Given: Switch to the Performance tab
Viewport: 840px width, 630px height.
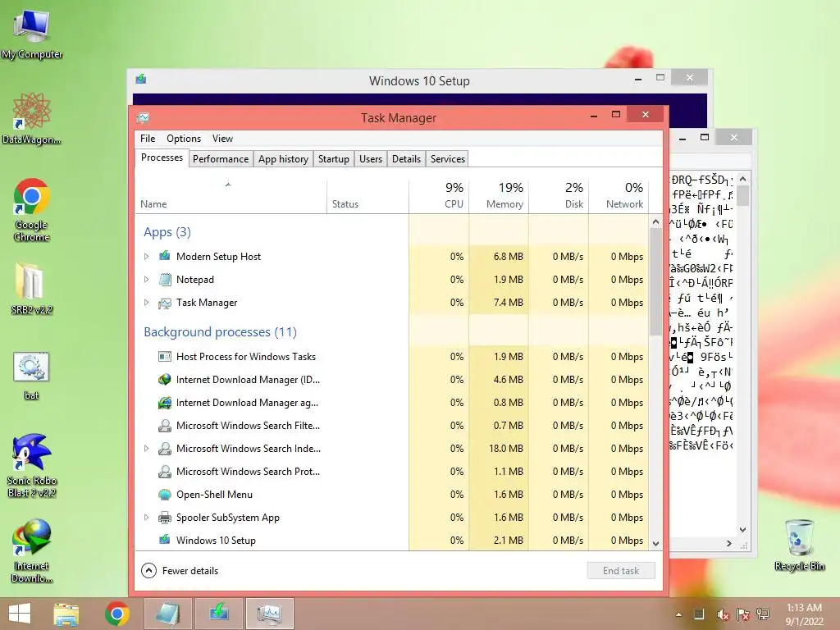Looking at the screenshot, I should pos(221,158).
